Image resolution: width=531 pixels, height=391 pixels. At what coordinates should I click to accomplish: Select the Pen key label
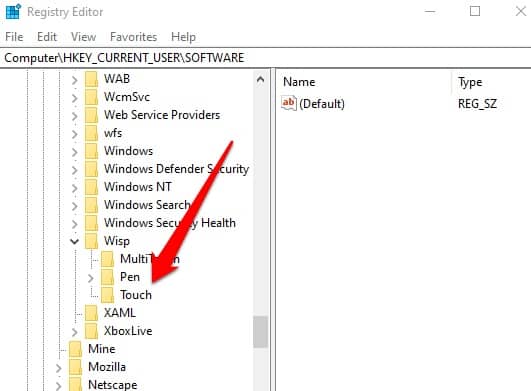click(x=130, y=277)
